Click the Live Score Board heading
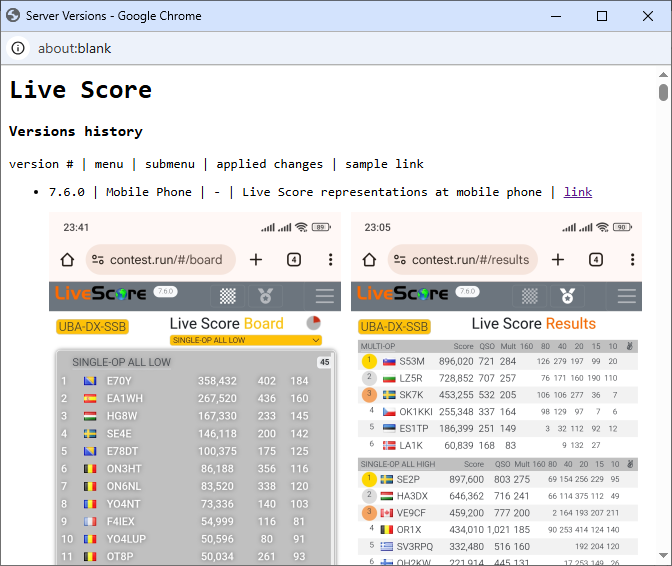Screen dimensions: 672x566 tap(227, 323)
